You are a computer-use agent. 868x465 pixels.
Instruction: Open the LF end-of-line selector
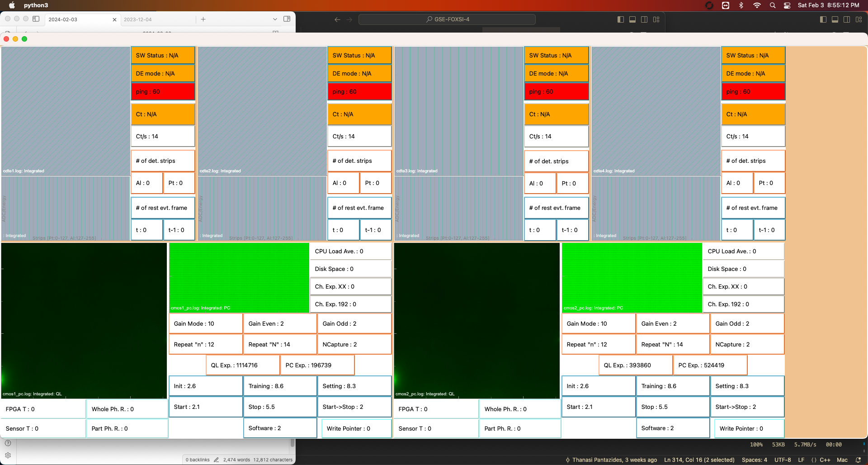(x=801, y=460)
